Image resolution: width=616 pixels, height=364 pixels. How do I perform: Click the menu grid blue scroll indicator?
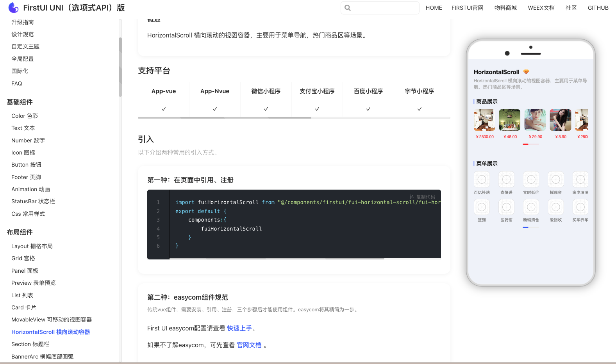pos(526,227)
